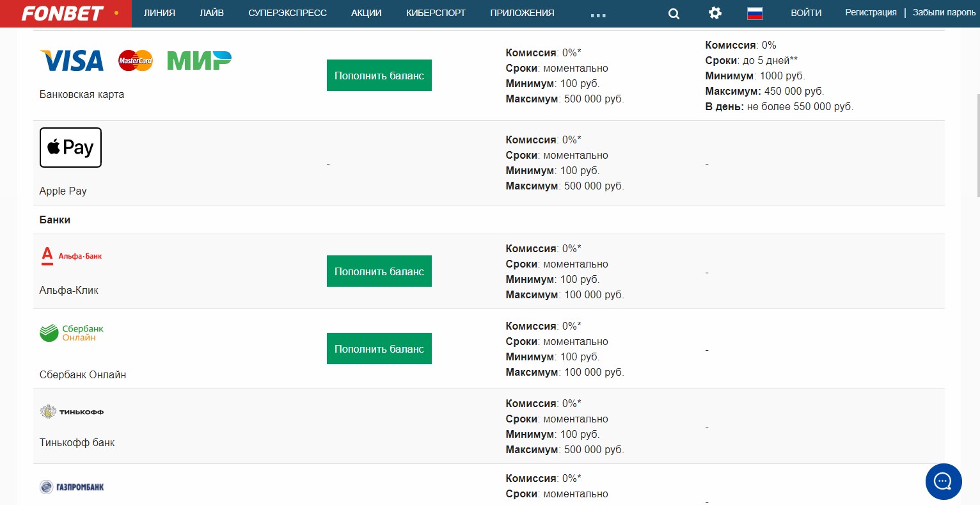Screen dimensions: 980x505
Task: Select the Банки section heading
Action: 55,220
